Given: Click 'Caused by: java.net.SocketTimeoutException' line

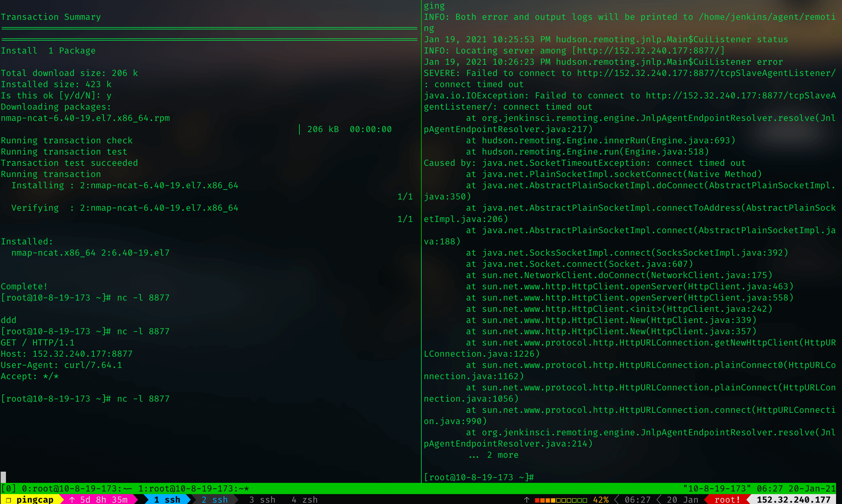Looking at the screenshot, I should 585,163.
